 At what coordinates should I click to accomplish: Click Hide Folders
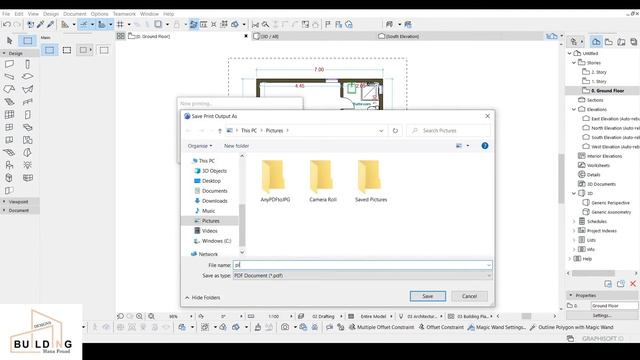(x=202, y=298)
